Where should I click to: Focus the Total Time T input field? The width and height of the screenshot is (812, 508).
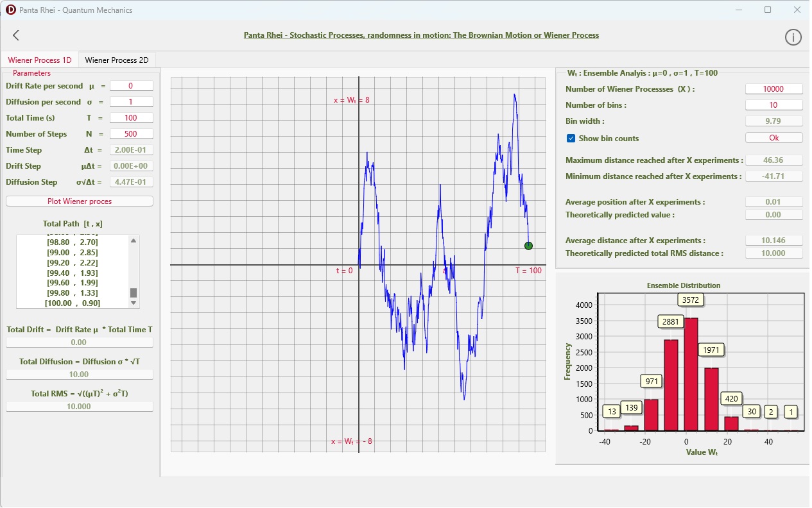(131, 118)
